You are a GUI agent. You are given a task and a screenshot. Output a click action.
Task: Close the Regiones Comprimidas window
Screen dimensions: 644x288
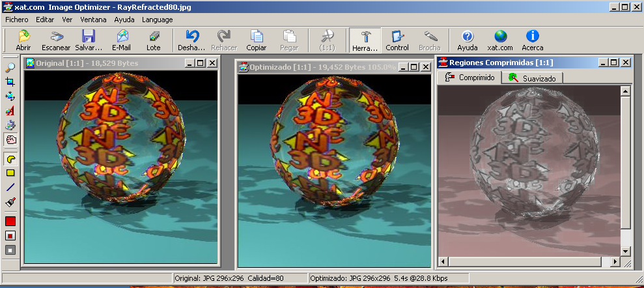pyautogui.click(x=626, y=63)
